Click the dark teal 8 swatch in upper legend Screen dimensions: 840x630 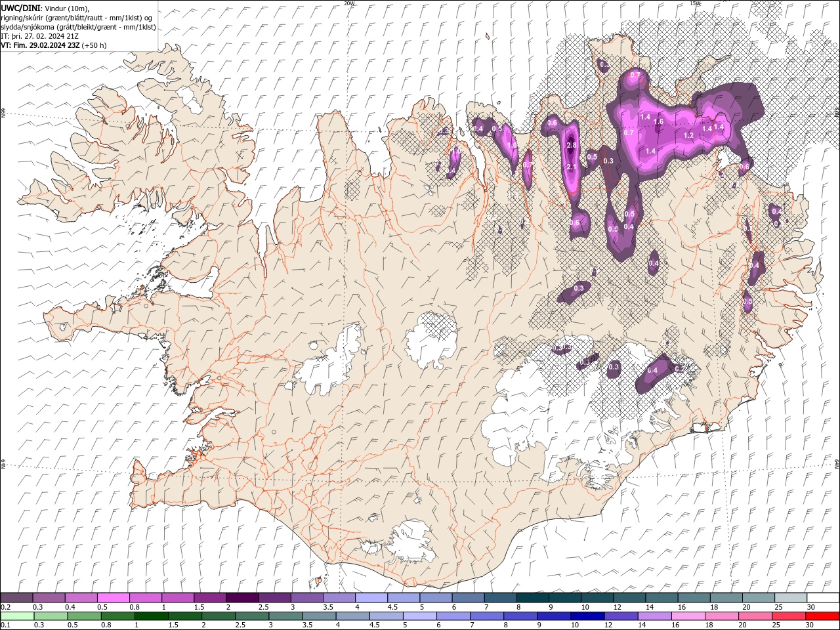[x=532, y=598]
